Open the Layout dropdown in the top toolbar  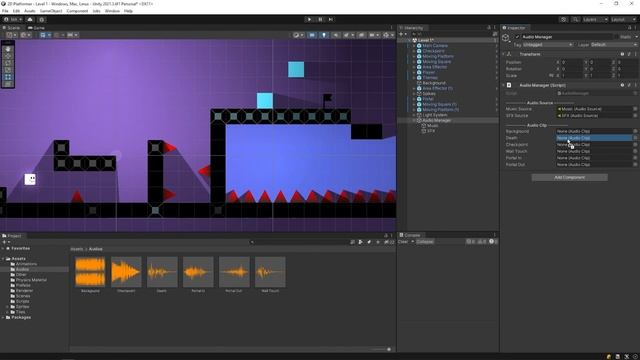(623, 19)
